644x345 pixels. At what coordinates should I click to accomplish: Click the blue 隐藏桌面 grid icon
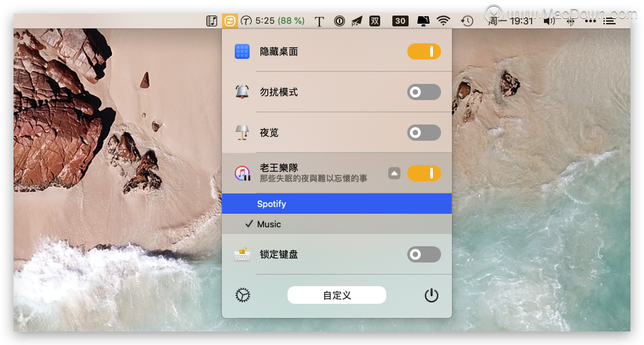click(x=242, y=51)
